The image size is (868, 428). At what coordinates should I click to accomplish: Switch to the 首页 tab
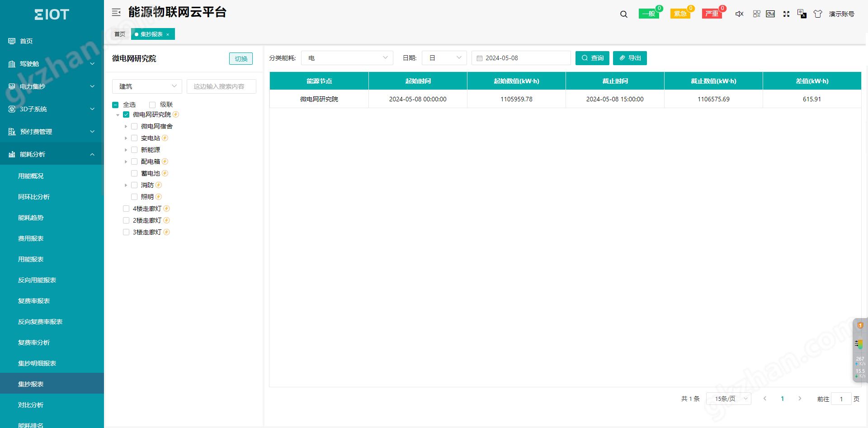click(120, 34)
